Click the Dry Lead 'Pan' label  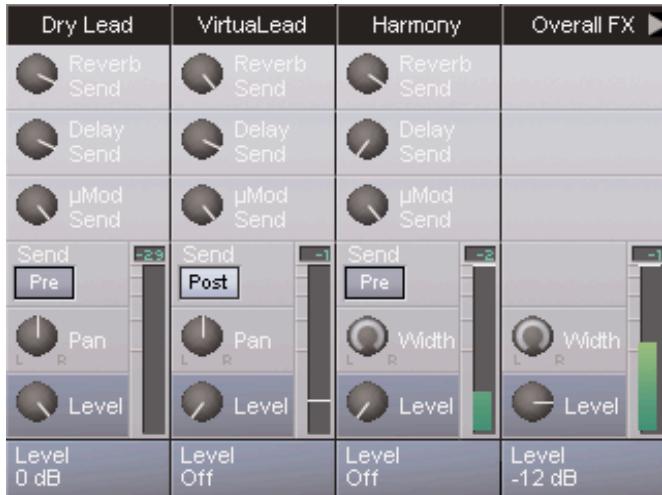pos(87,340)
